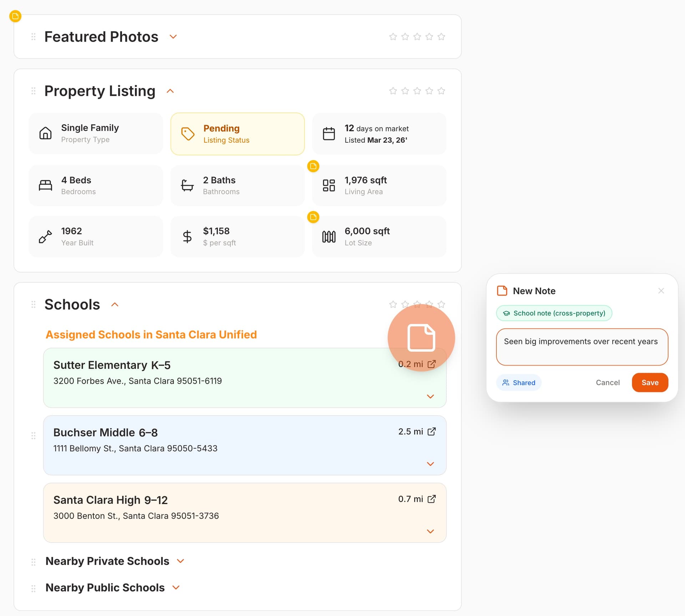Open Santa Clara High's external link
Viewport: 685px width, 616px height.
(x=432, y=499)
